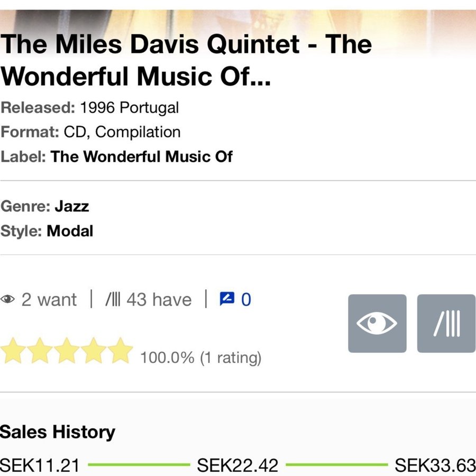Click the small eye icon beside '2 want'
476x476 pixels.
(x=8, y=300)
